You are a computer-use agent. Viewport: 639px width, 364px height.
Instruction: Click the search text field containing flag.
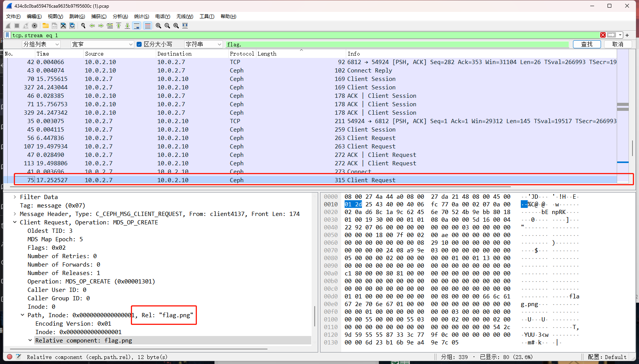coord(397,44)
